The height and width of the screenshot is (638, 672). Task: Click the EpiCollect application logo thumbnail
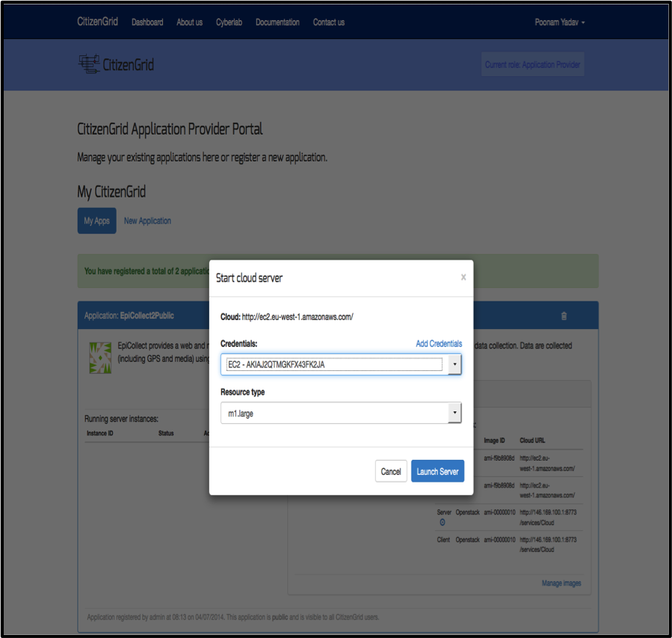100,358
